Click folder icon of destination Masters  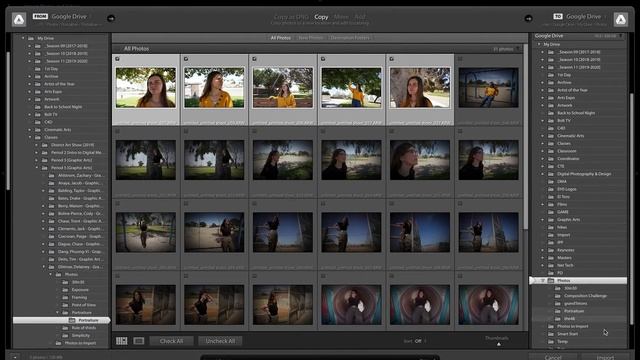(551, 258)
